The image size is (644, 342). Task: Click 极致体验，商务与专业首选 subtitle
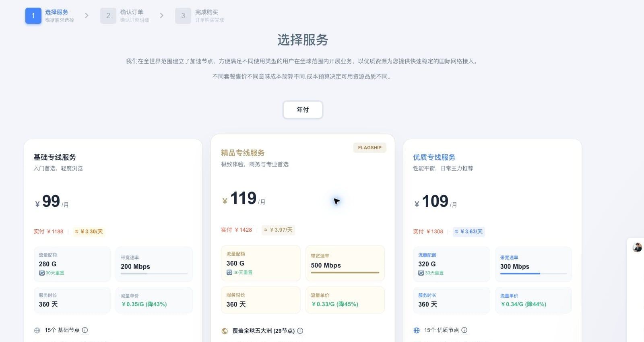255,164
